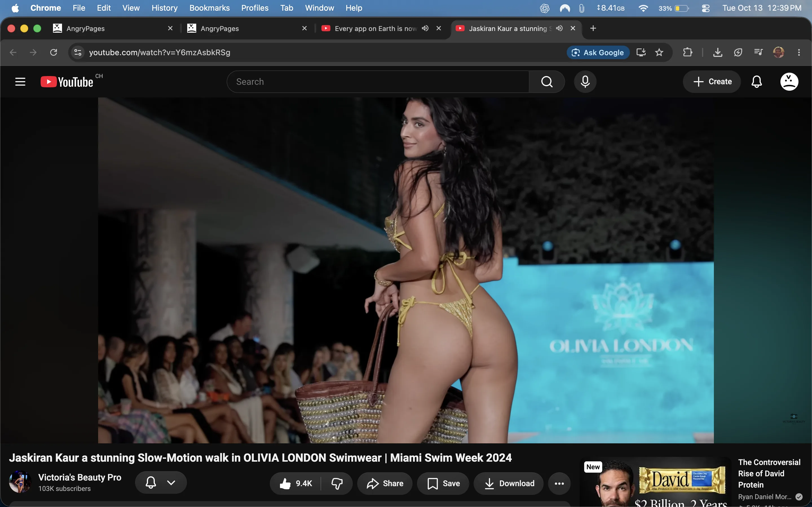Open the YouTube hamburger guide menu
The height and width of the screenshot is (507, 812).
tap(20, 81)
